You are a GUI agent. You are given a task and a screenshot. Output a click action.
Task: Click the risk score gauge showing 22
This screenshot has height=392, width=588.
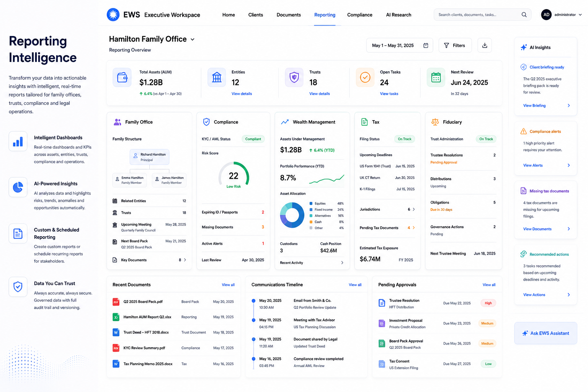click(234, 175)
